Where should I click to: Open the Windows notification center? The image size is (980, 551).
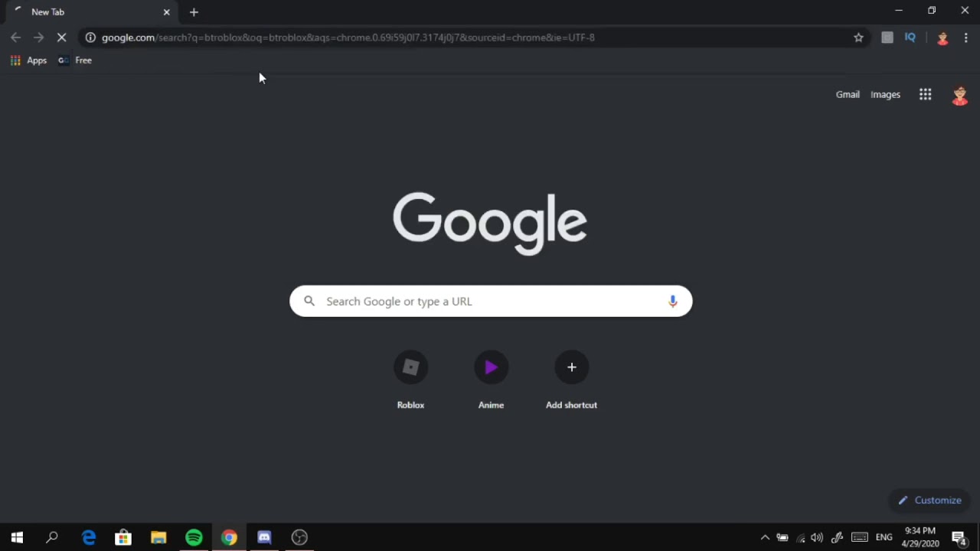tap(959, 537)
